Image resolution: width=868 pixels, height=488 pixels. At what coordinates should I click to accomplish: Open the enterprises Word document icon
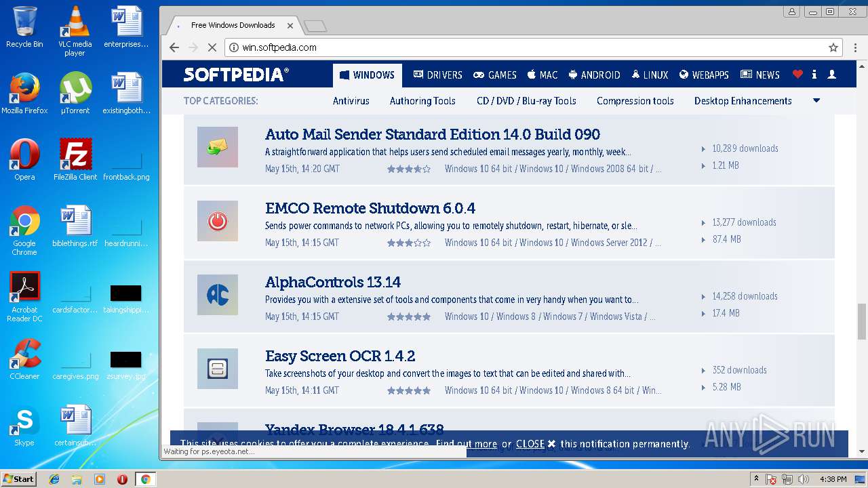pos(126,27)
